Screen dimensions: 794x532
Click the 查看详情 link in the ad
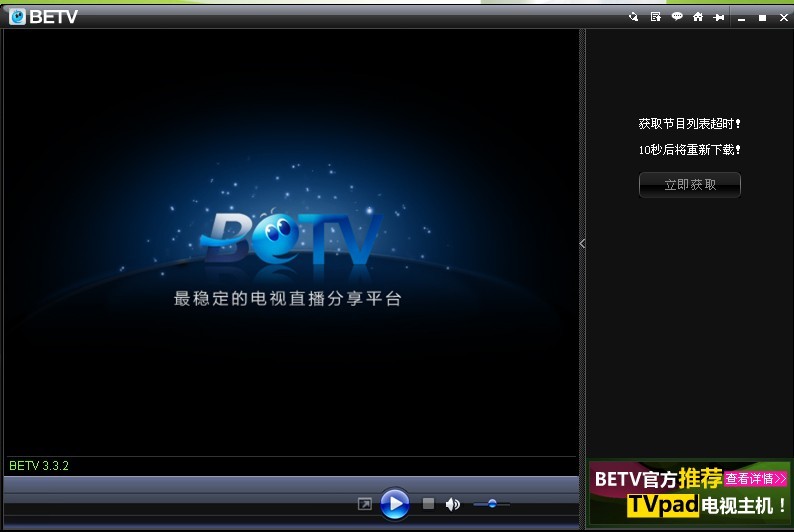click(756, 479)
